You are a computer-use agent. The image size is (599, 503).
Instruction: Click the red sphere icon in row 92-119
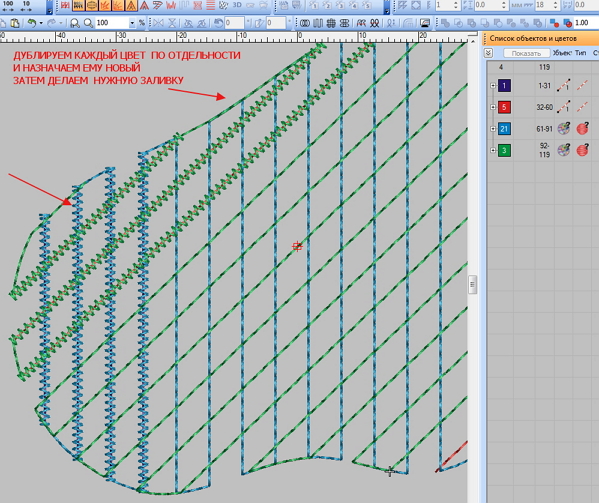pyautogui.click(x=582, y=150)
